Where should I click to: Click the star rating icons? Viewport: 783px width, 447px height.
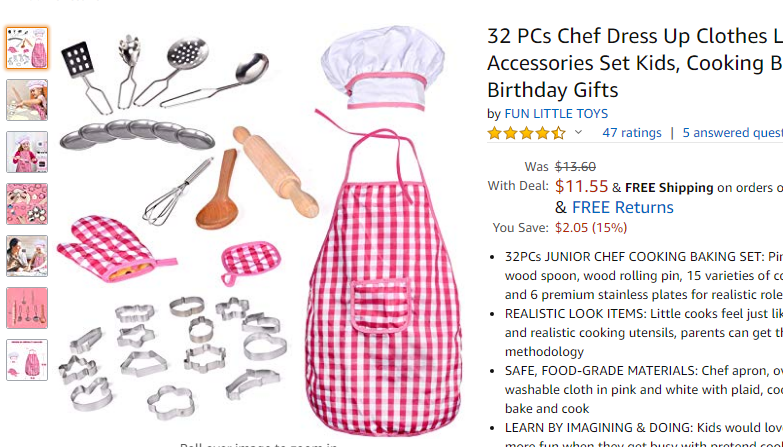pyautogui.click(x=527, y=133)
